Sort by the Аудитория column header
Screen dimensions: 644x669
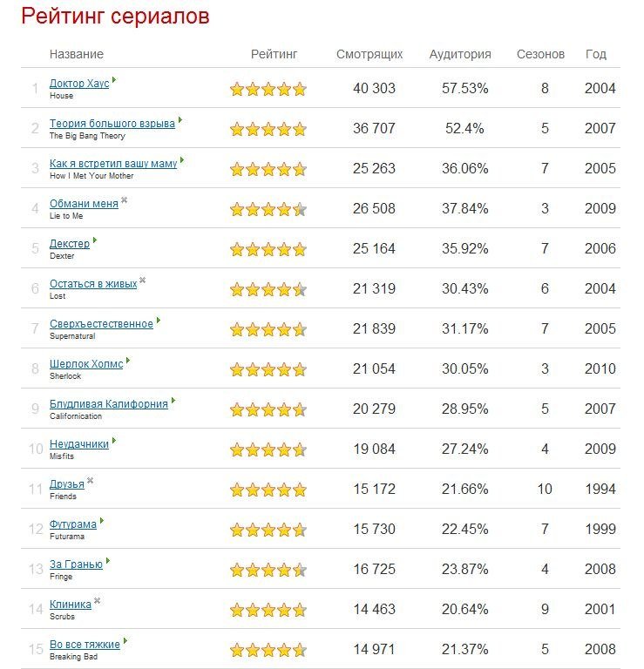pyautogui.click(x=460, y=54)
